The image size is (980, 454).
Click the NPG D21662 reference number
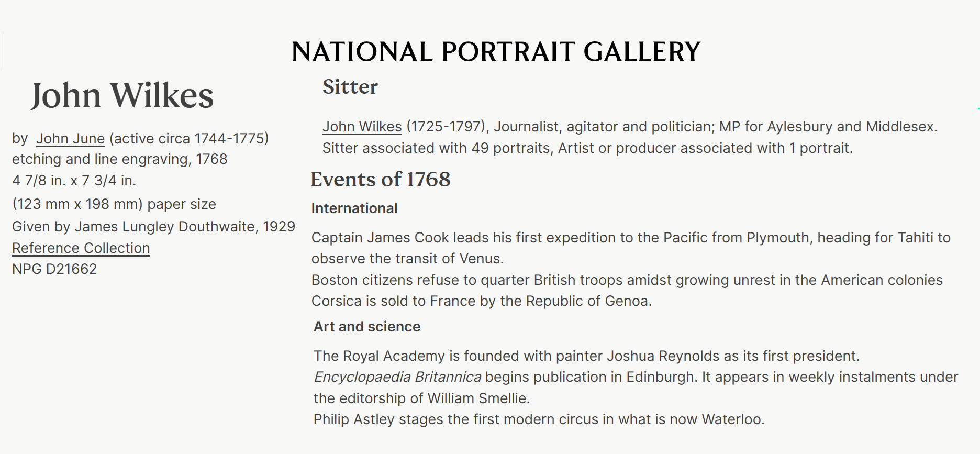(54, 269)
